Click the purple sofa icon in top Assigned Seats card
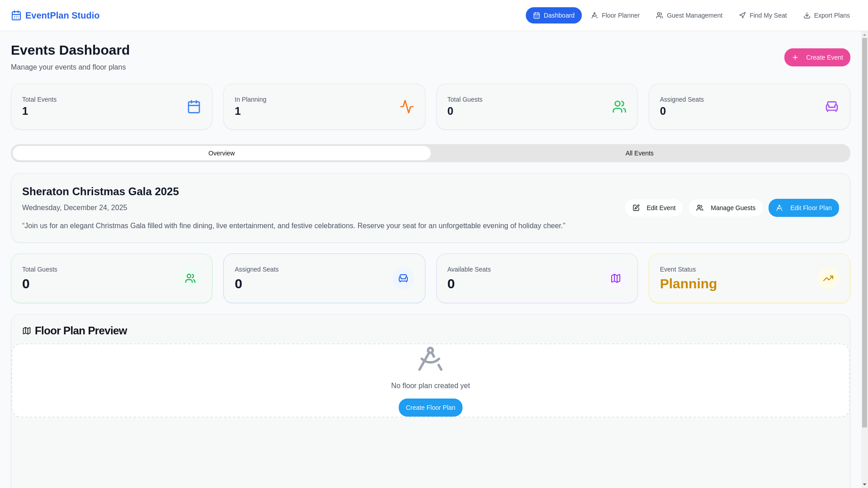Viewport: 868px width, 488px height. coord(832,107)
